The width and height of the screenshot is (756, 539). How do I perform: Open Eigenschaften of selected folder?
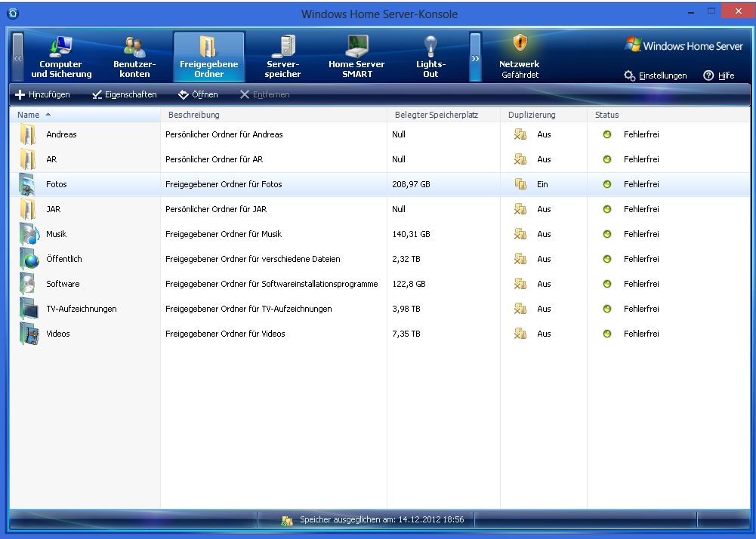tap(125, 94)
